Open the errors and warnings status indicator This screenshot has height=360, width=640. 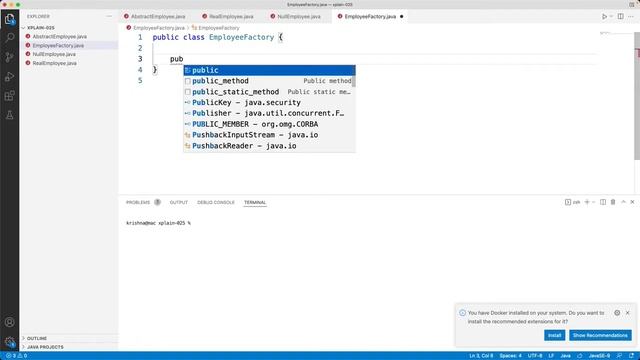click(x=16, y=356)
